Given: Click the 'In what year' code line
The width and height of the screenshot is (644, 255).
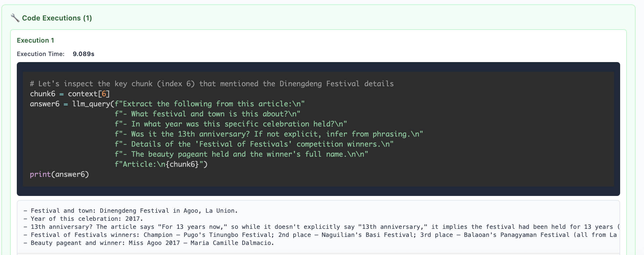Looking at the screenshot, I should 230,124.
